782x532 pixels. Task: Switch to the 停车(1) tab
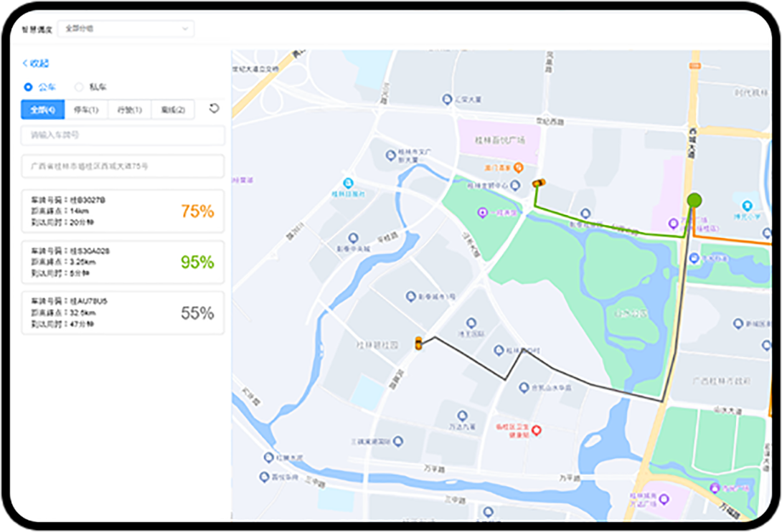(86, 110)
